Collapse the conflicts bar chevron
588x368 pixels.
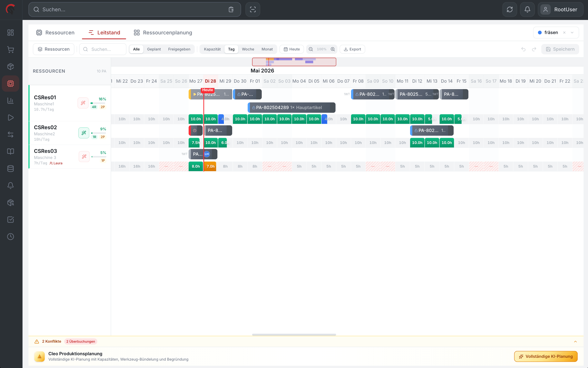coord(575,341)
